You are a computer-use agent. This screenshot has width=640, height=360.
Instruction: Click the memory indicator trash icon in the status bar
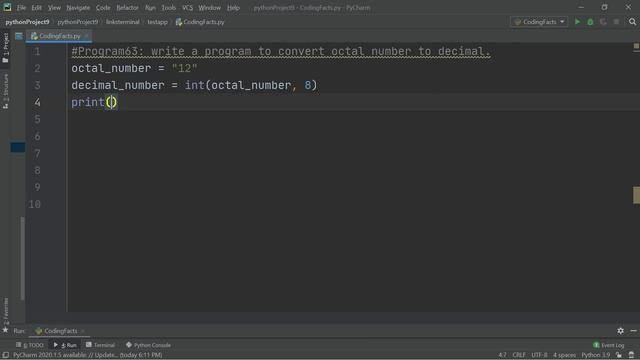(x=631, y=355)
